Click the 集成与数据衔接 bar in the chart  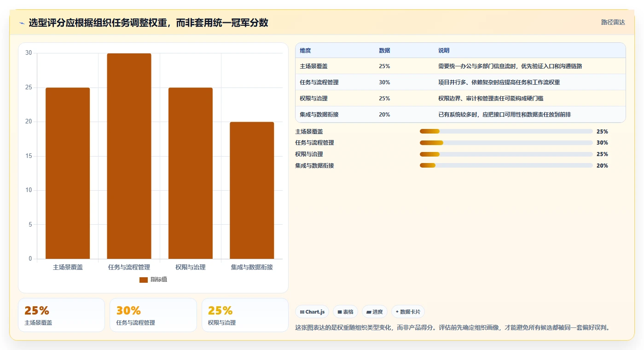[x=252, y=190]
